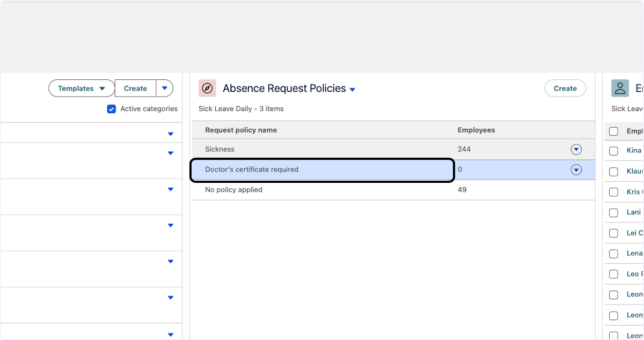Toggle the Active categories checkbox
The height and width of the screenshot is (340, 644).
coord(112,109)
